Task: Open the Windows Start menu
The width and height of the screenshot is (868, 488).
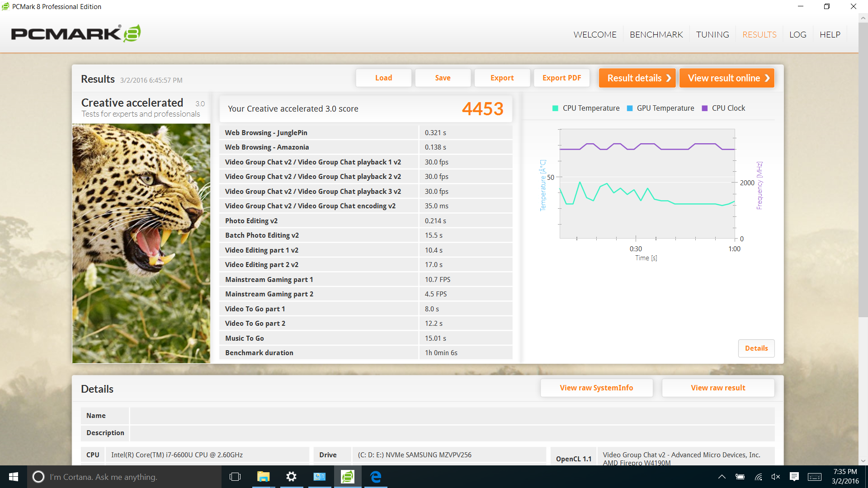Action: click(14, 477)
